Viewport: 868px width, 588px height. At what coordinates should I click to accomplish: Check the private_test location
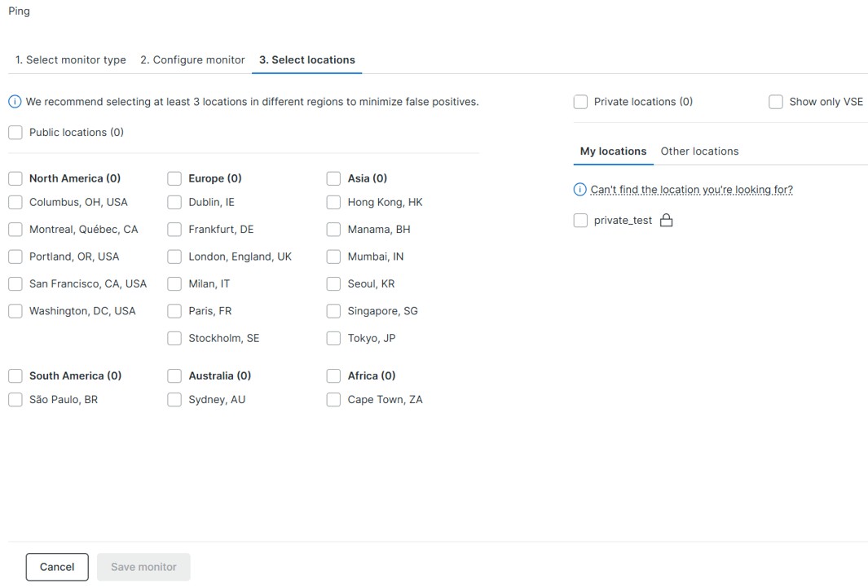coord(580,221)
